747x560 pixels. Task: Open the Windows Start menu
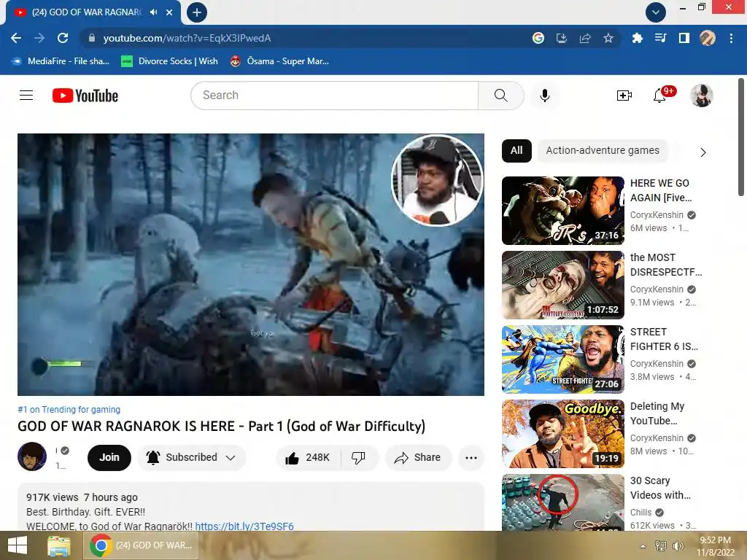(x=18, y=545)
